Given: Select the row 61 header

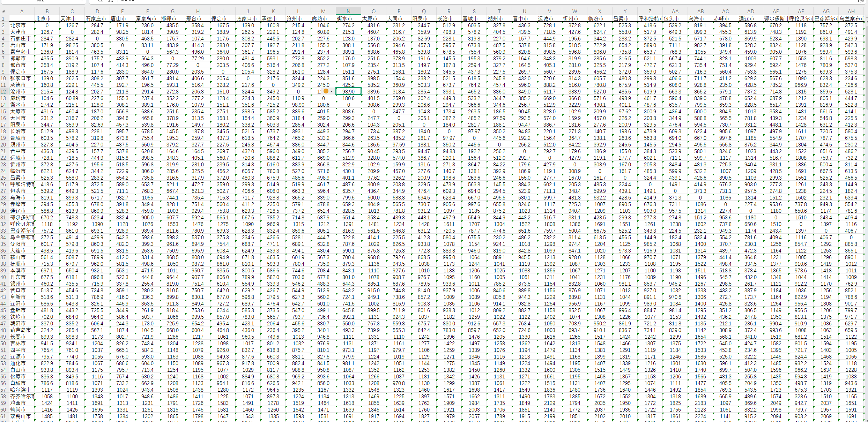Looking at the screenshot, I should click(x=3, y=416).
